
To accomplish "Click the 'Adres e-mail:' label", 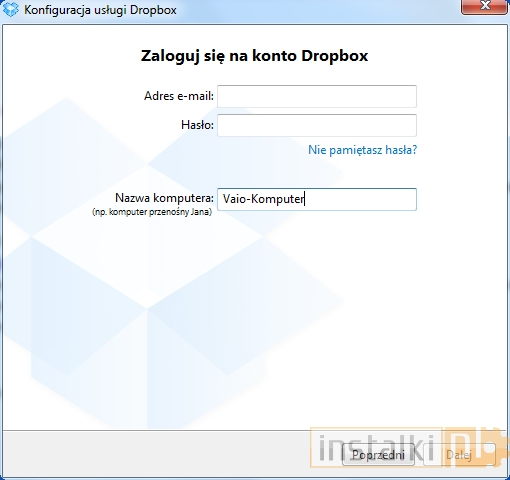I will (179, 96).
